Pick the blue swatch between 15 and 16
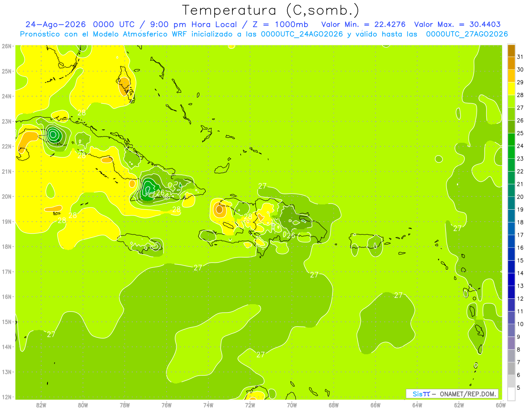The image size is (532, 411). click(511, 254)
